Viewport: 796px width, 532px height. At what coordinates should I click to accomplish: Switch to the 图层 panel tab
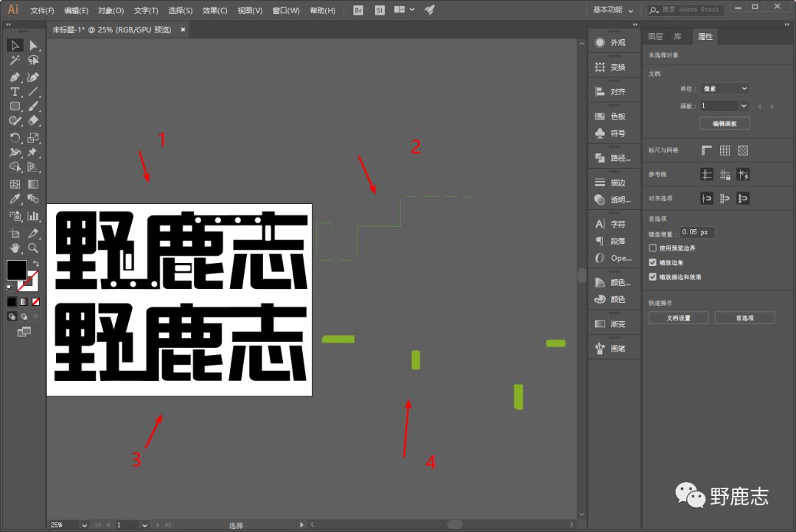click(x=654, y=36)
